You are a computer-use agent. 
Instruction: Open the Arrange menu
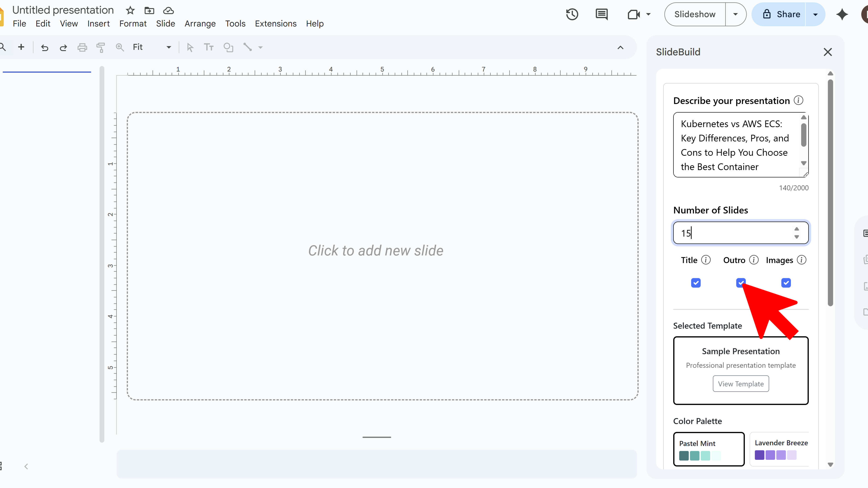200,24
